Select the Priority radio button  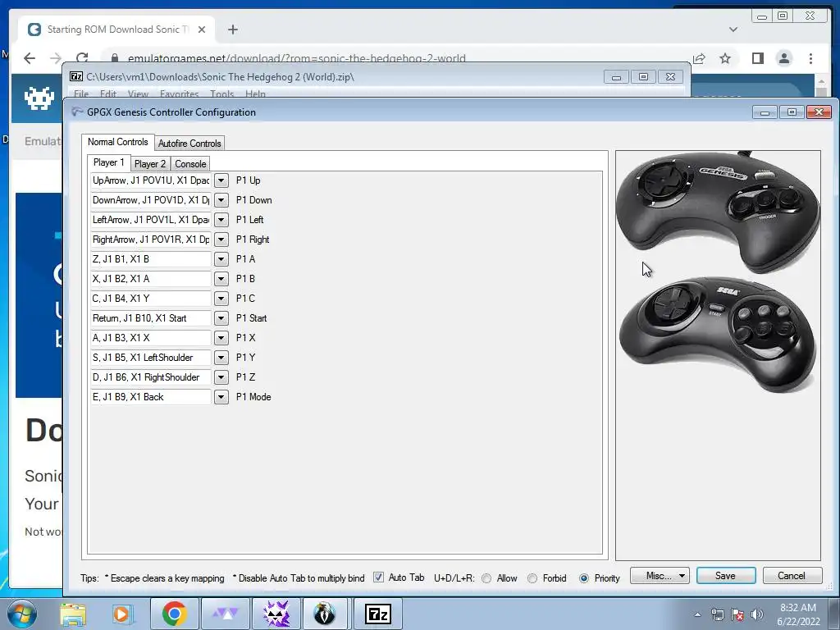[584, 578]
